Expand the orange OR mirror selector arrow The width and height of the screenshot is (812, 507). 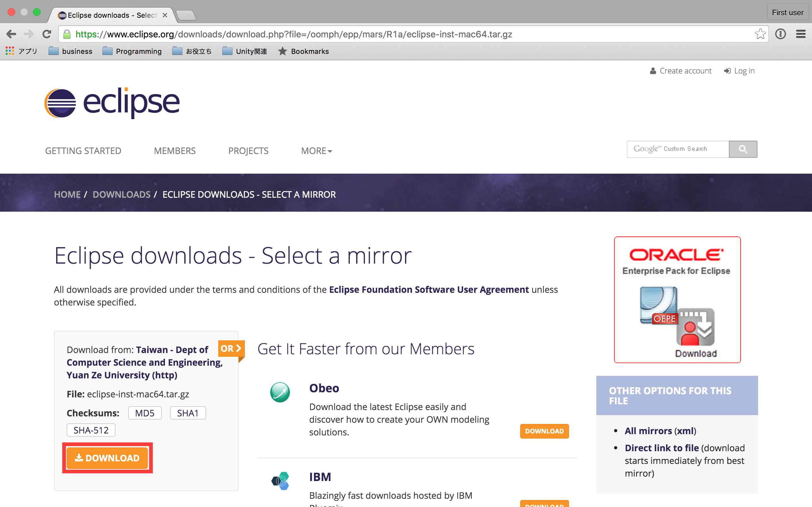coord(231,349)
